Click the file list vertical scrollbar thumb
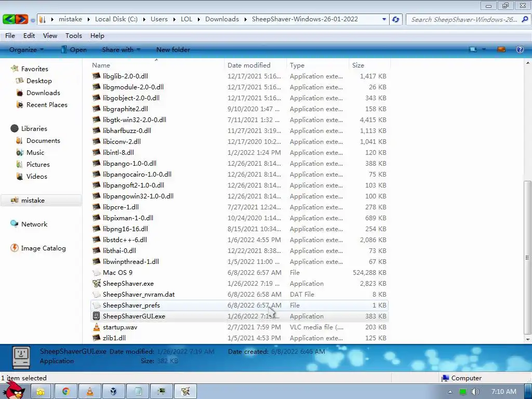 pos(527,257)
